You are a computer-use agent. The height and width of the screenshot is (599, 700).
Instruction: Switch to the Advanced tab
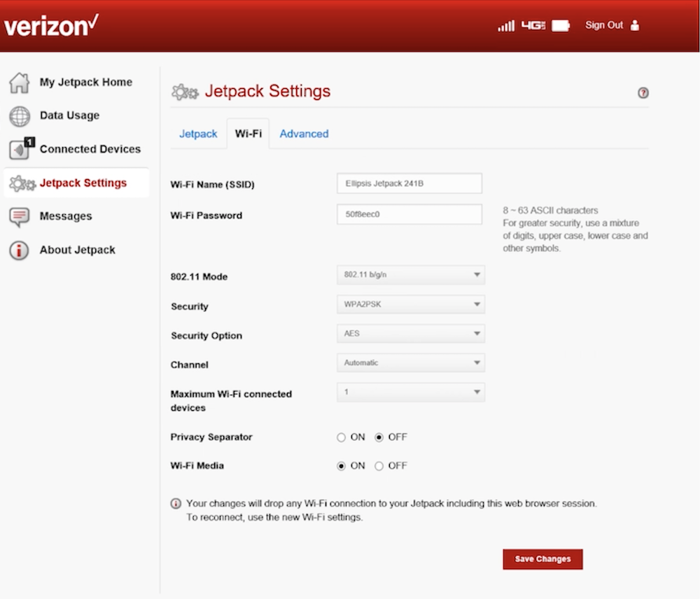304,134
